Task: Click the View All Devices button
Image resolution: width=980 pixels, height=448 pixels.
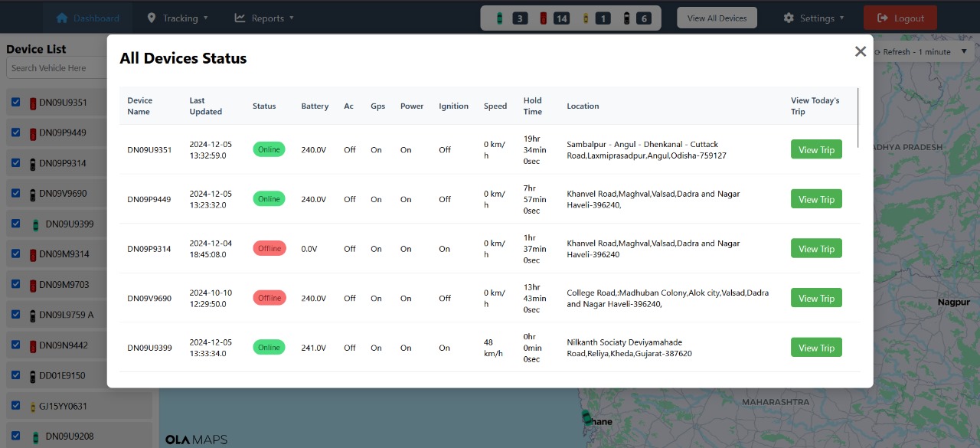Action: 717,17
